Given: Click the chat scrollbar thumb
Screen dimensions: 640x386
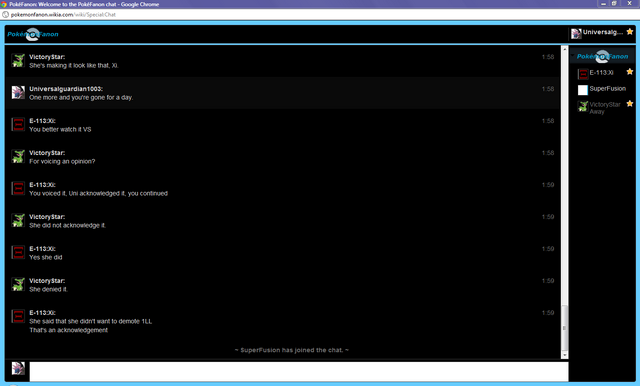Looking at the screenshot, I should pos(565,328).
